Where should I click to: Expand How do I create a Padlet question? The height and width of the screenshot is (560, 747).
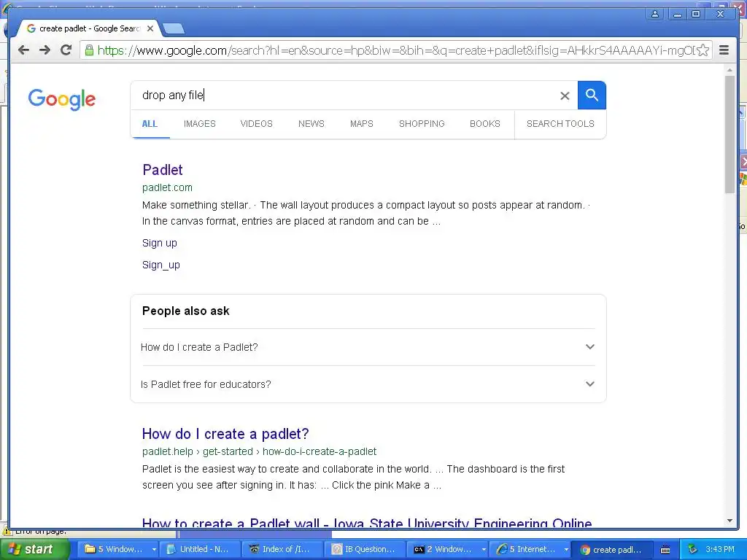[368, 347]
